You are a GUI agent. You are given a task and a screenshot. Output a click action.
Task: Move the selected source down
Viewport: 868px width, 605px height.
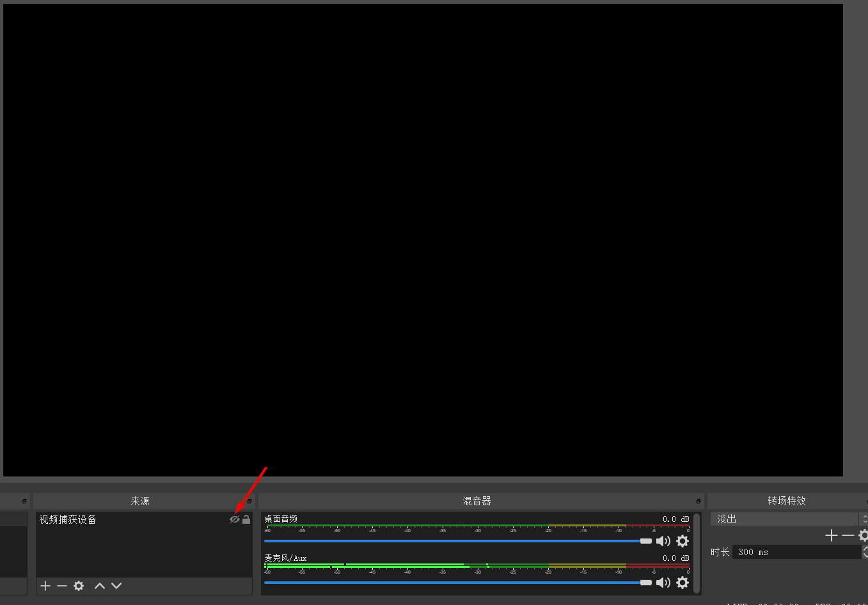tap(116, 586)
